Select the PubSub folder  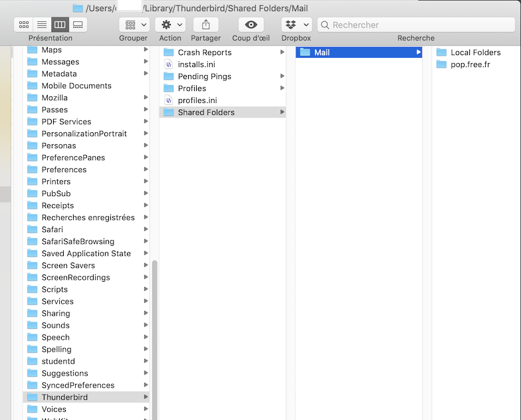[x=86, y=193]
